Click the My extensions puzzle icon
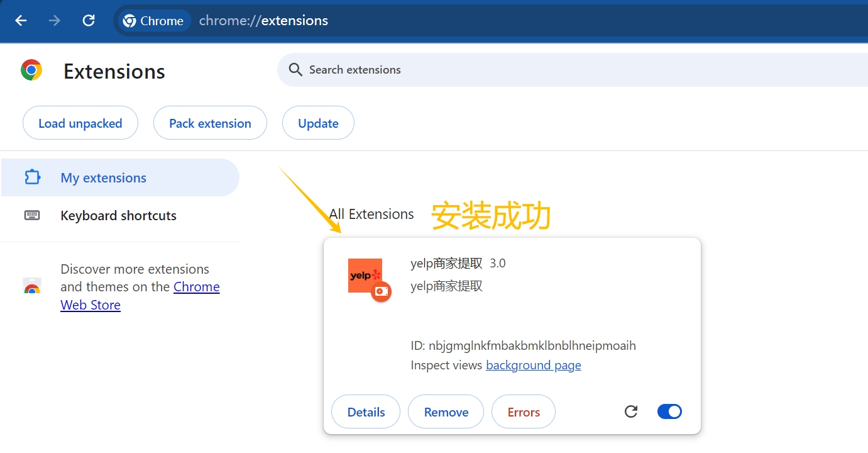Viewport: 868px width, 453px height. 32,177
